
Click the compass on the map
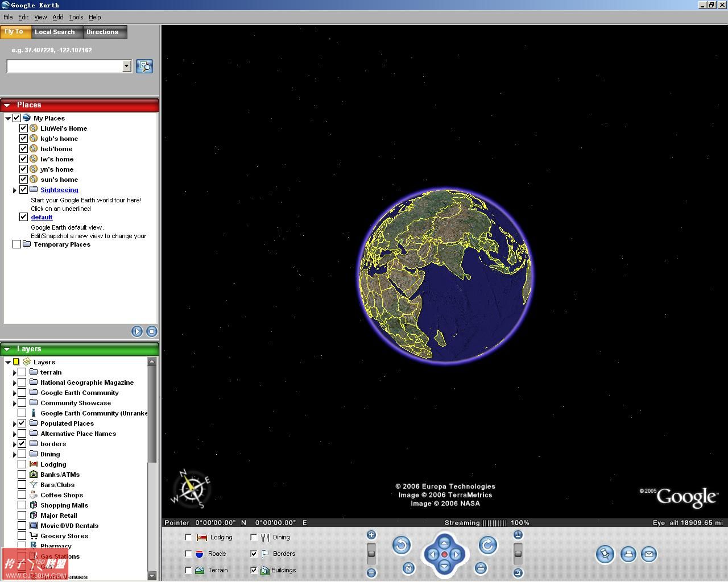pos(192,488)
